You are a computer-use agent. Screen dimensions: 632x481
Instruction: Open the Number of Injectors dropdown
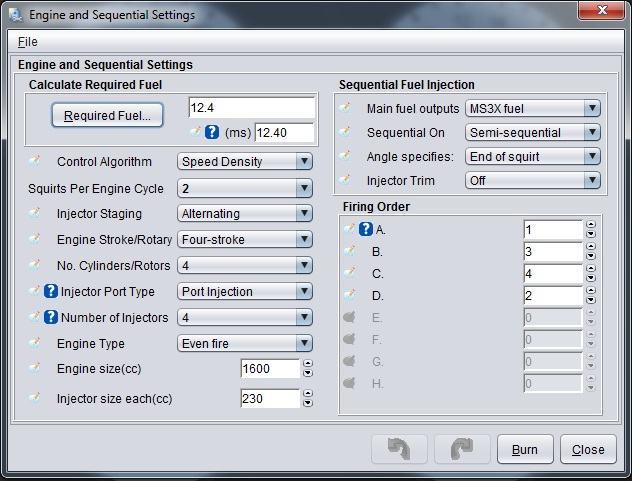(x=245, y=317)
